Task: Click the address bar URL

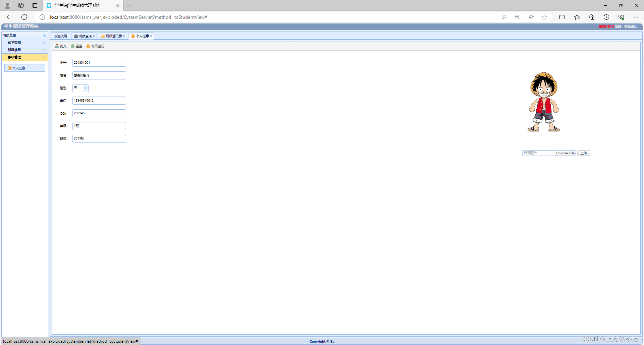Action: tap(128, 17)
